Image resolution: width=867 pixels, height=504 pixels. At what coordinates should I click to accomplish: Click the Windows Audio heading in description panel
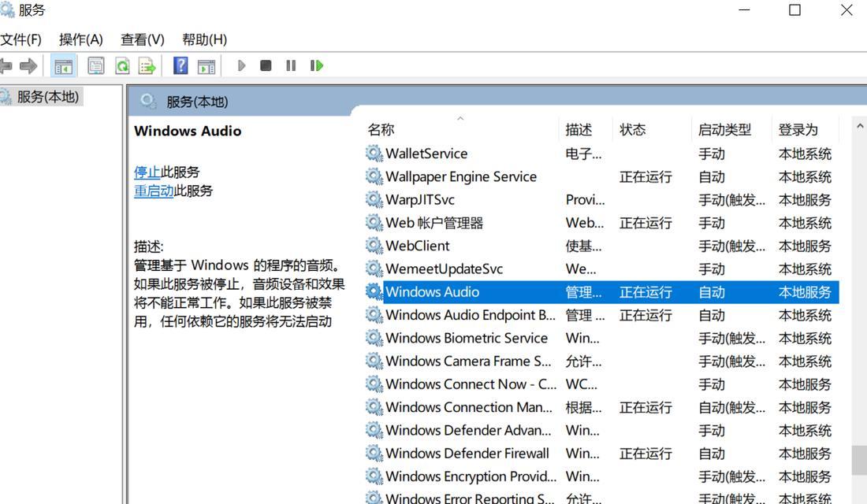tap(188, 131)
